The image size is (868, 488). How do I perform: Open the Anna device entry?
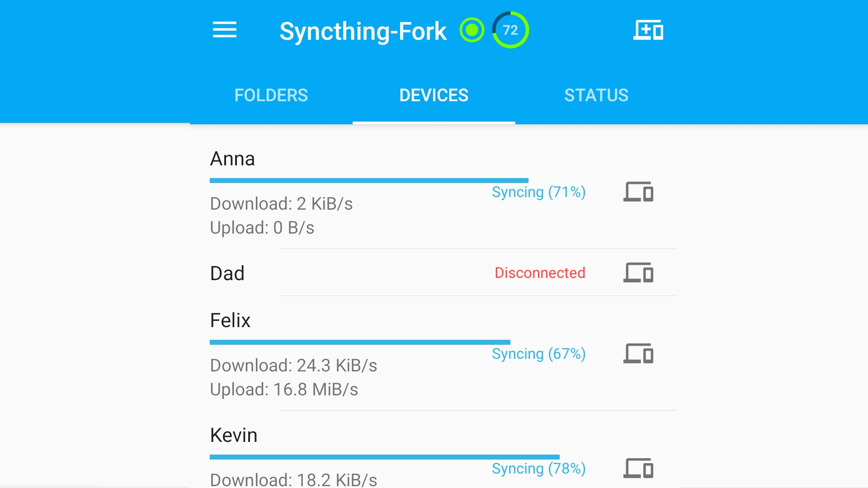tap(233, 159)
